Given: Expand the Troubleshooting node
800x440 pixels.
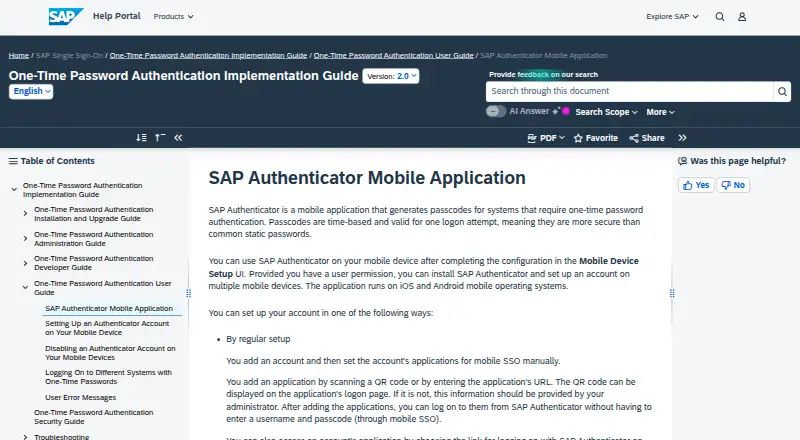Looking at the screenshot, I should (25, 437).
